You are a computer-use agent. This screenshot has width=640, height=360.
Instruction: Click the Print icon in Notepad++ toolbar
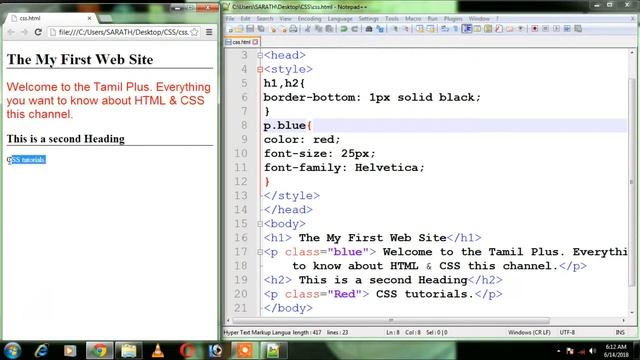click(x=293, y=29)
